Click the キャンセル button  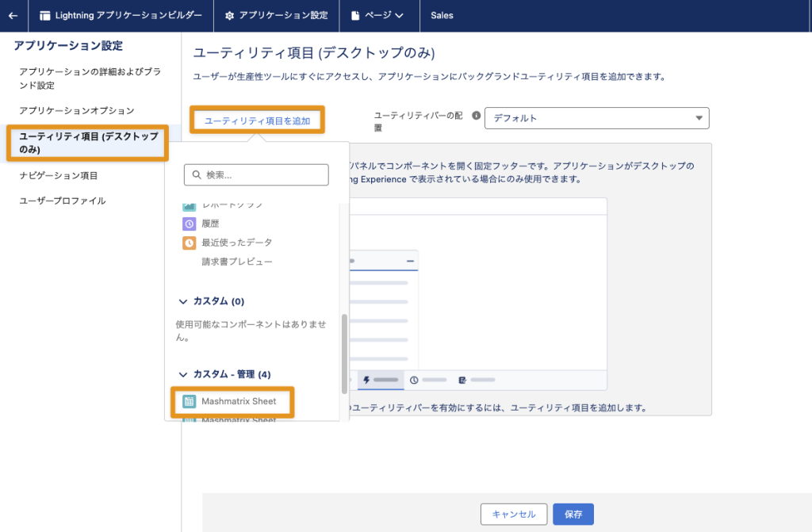513,514
